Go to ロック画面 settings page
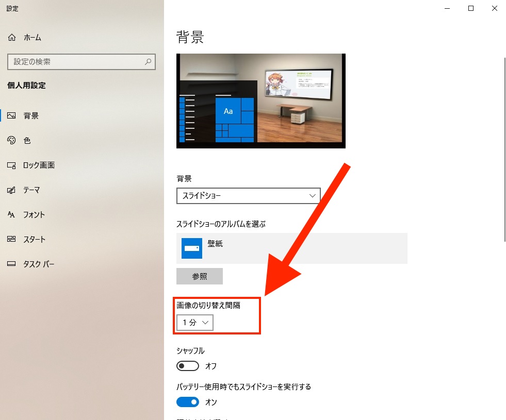 (39, 165)
